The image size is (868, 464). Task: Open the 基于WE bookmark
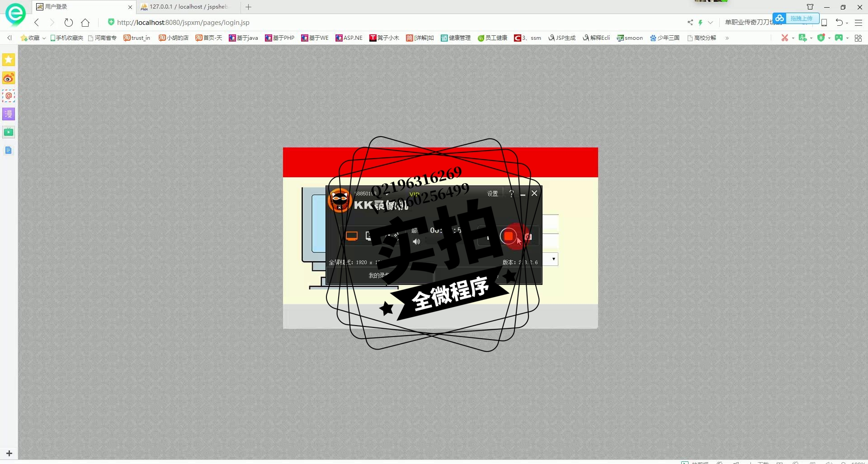pos(315,38)
